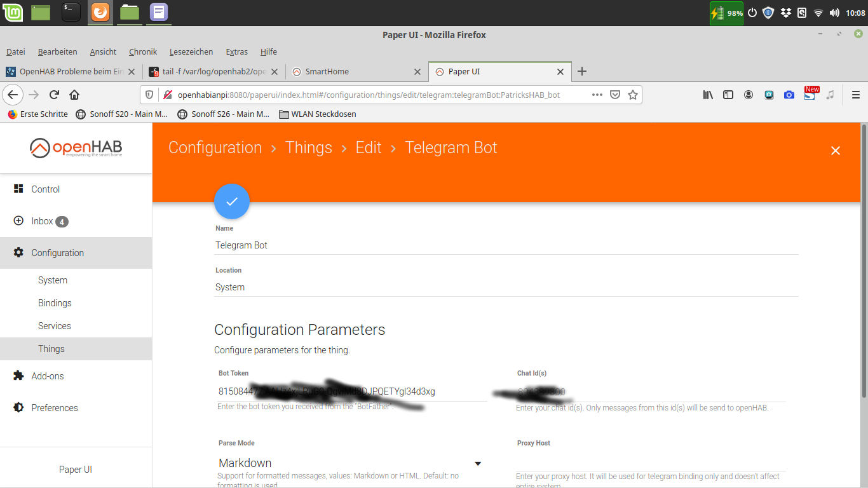Click the battery 98% indicator

(727, 13)
